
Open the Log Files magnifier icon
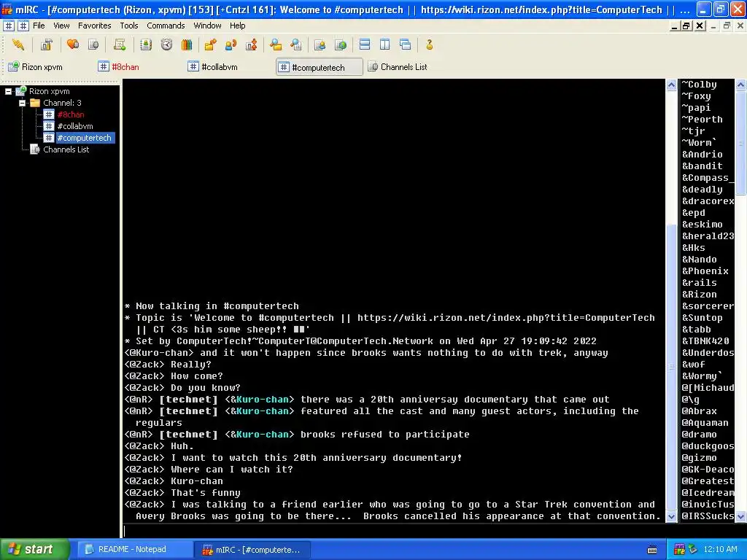click(296, 44)
